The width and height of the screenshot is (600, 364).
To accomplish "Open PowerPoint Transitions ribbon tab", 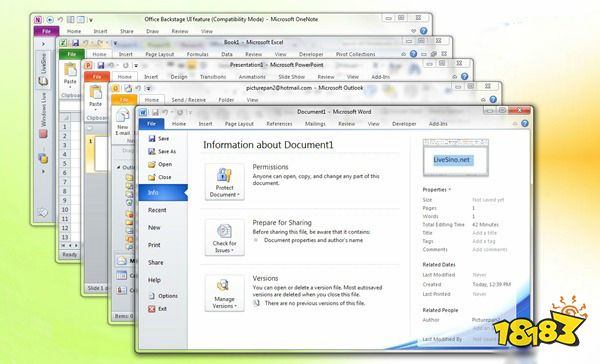I will pos(213,77).
